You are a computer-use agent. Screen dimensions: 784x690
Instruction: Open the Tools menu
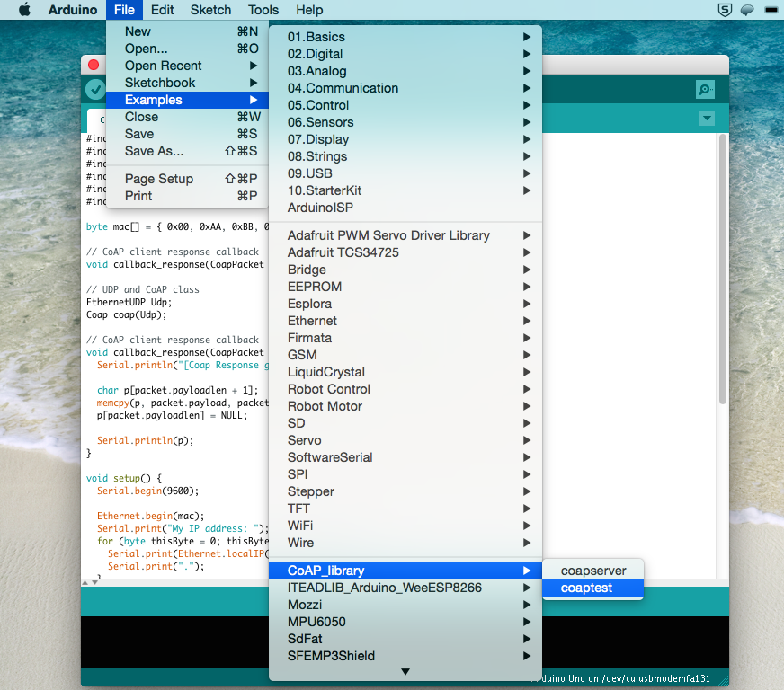(263, 10)
